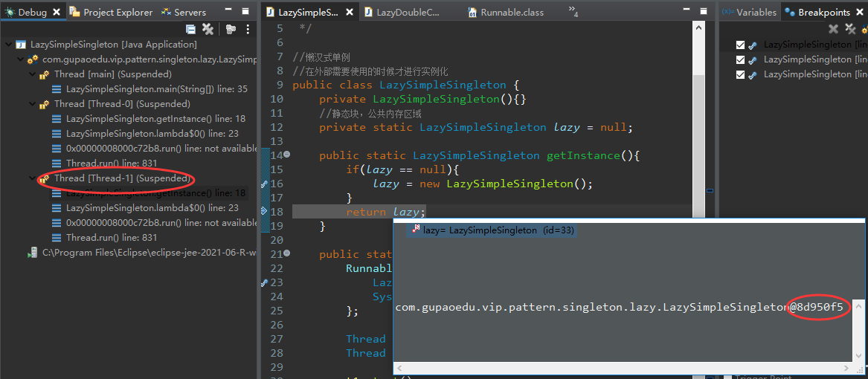
Task: Click line number 12 in editor gutter
Action: pos(277,127)
